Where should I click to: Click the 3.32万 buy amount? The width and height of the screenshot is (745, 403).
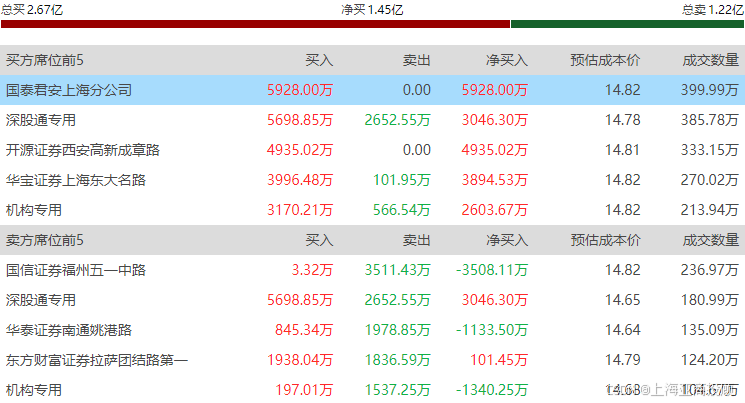click(x=312, y=270)
